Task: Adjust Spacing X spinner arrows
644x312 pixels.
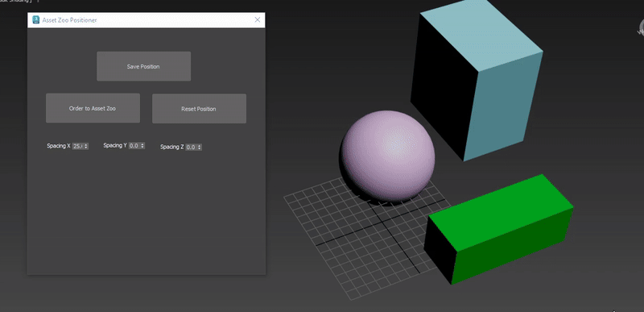Action: point(86,146)
